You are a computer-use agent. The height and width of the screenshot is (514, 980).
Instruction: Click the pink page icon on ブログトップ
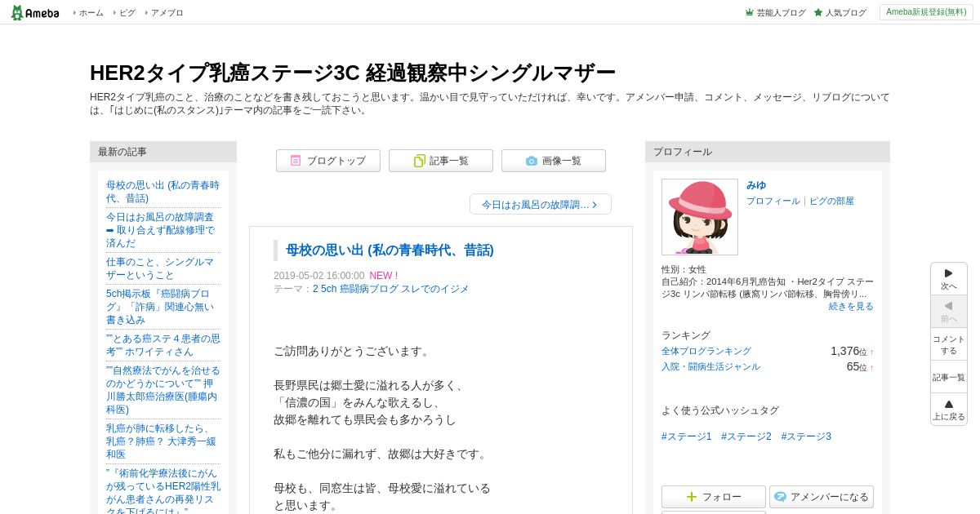click(296, 161)
